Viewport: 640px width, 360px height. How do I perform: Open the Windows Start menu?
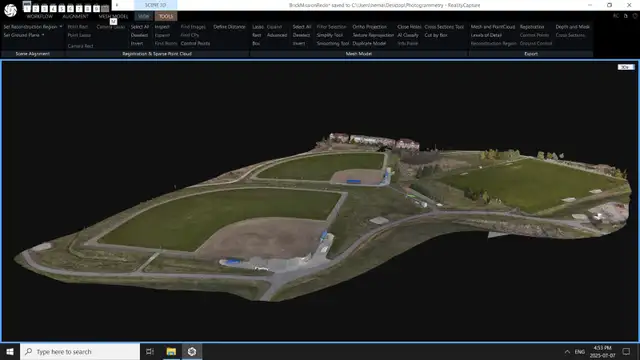pos(10,351)
